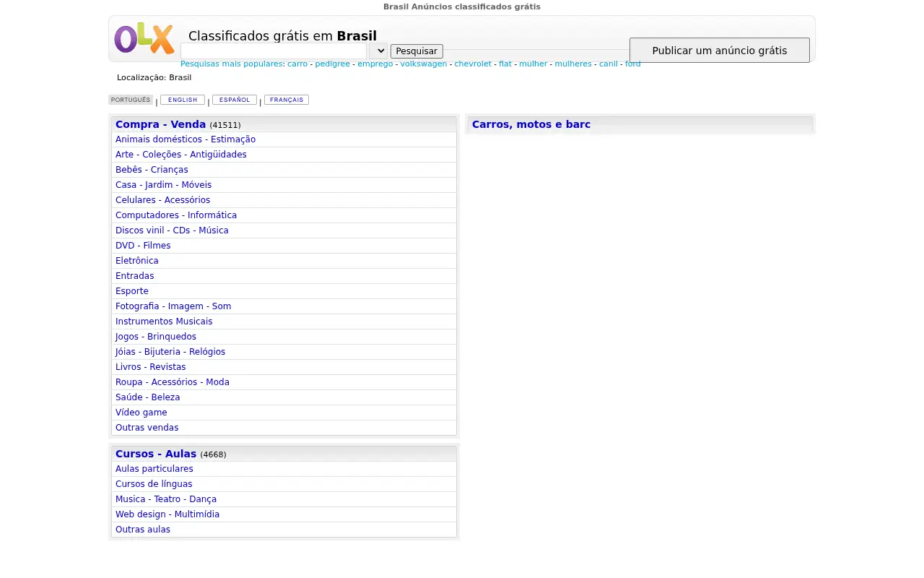
Task: Browse Fotografia - Imagem - Som
Action: coord(173,306)
